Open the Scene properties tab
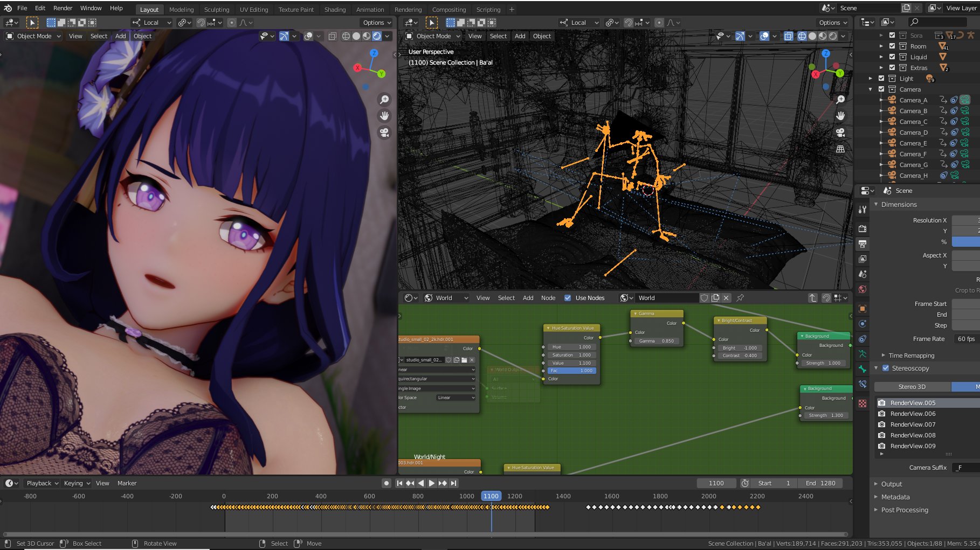The width and height of the screenshot is (980, 550). (x=862, y=274)
